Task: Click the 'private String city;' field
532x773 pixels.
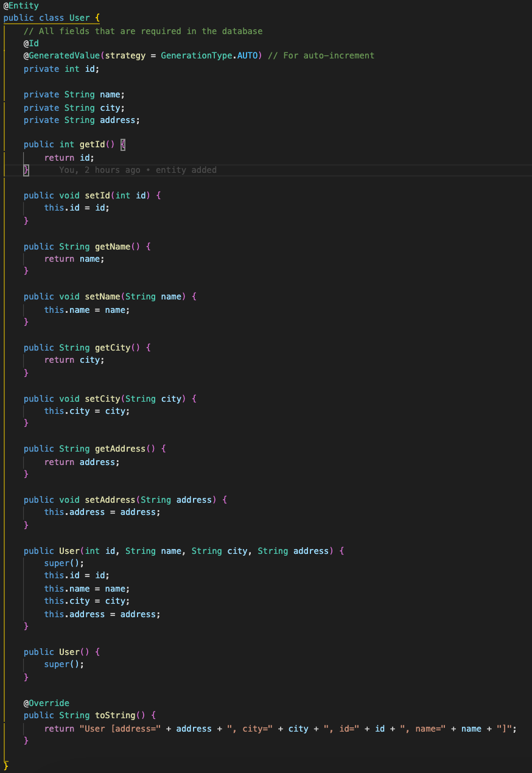Action: coord(74,108)
